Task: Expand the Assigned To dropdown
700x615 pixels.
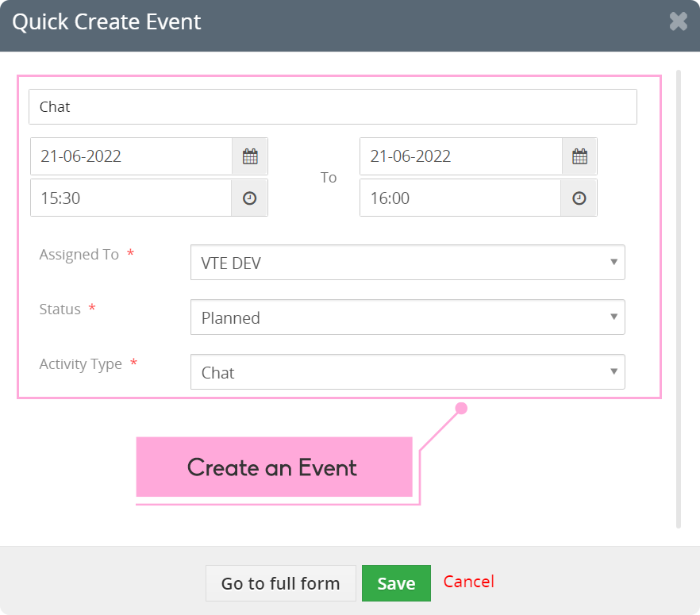Action: coord(408,263)
